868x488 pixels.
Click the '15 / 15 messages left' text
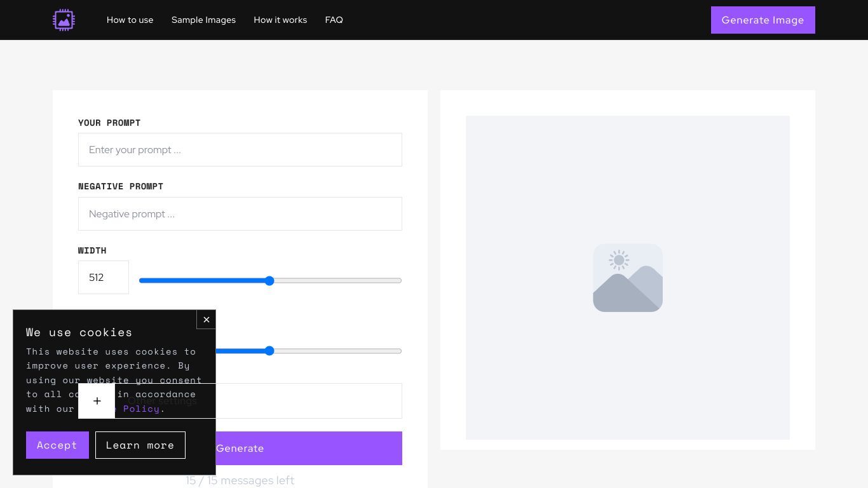coord(240,480)
